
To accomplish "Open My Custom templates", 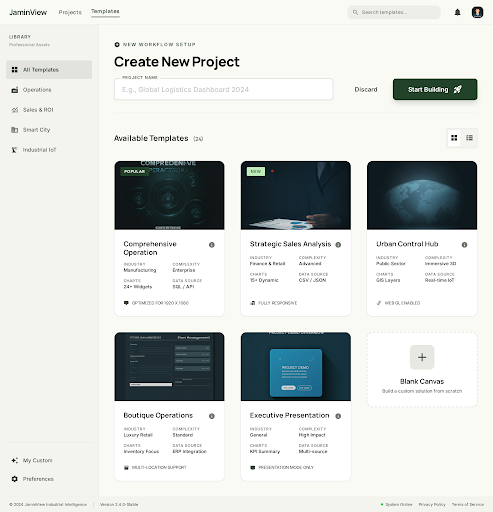I will (49, 460).
